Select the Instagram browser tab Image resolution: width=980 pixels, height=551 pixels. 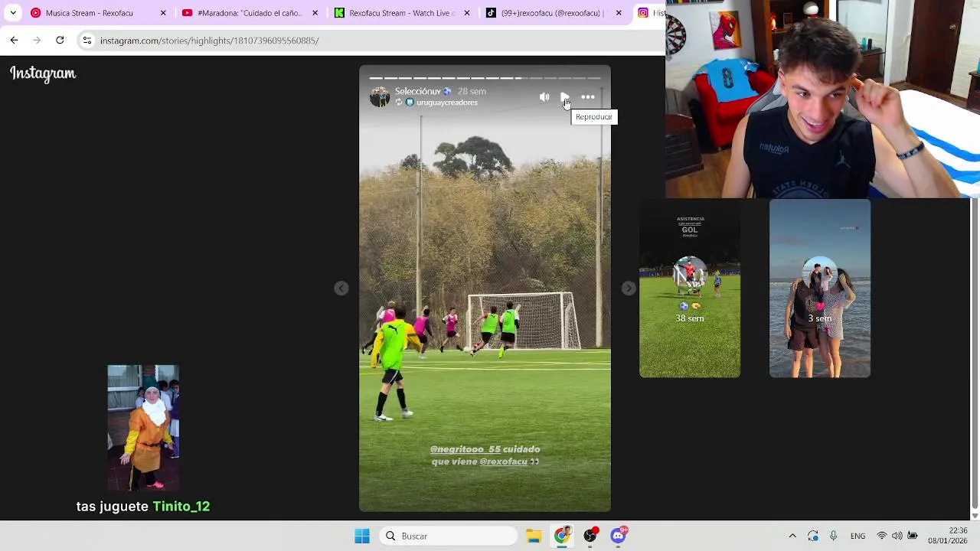tap(649, 13)
